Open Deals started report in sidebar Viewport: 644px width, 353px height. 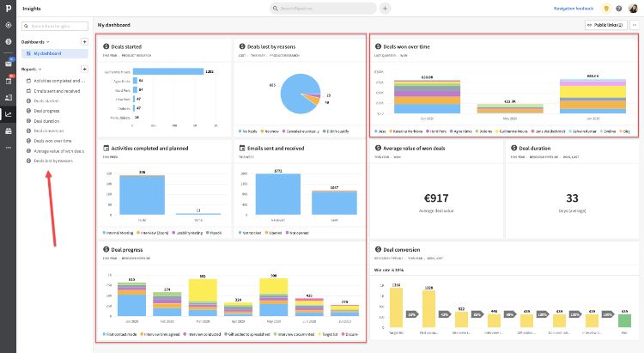pos(43,100)
